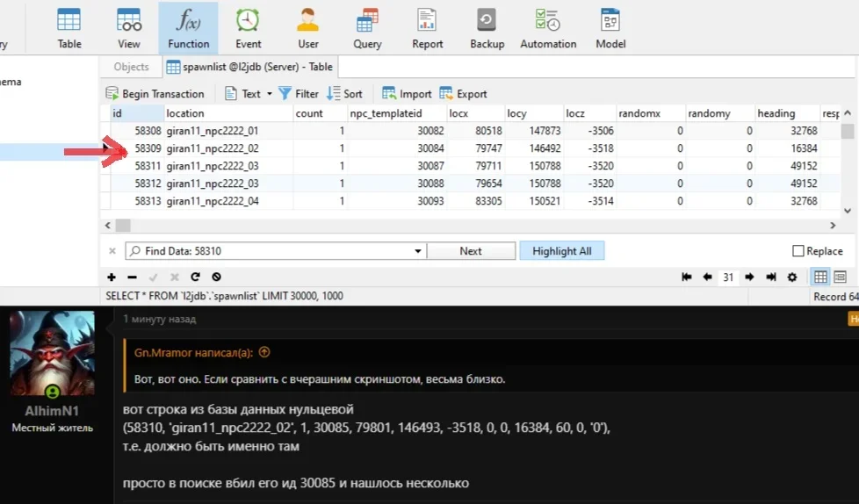Open the Automation toolbar icon
This screenshot has height=504, width=859.
pyautogui.click(x=548, y=28)
